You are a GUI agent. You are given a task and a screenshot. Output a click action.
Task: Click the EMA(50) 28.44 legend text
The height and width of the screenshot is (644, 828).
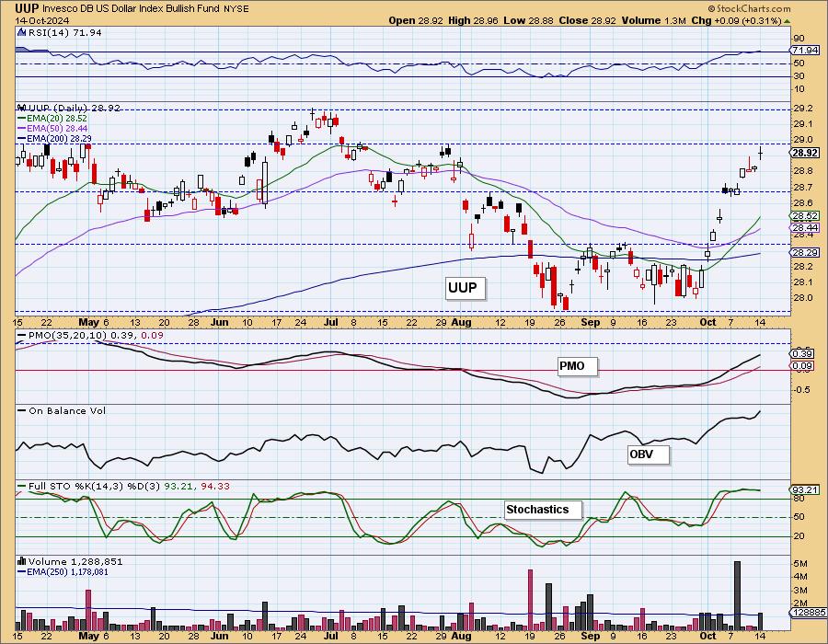57,128
